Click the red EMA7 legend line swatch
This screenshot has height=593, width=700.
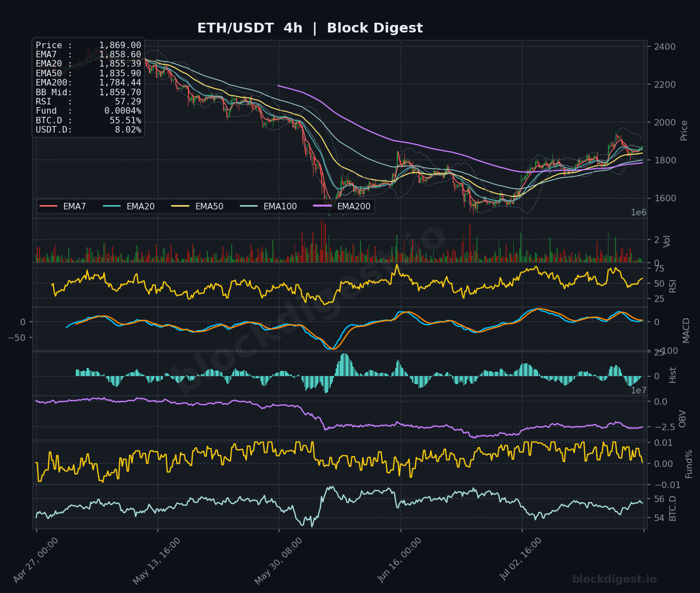49,206
